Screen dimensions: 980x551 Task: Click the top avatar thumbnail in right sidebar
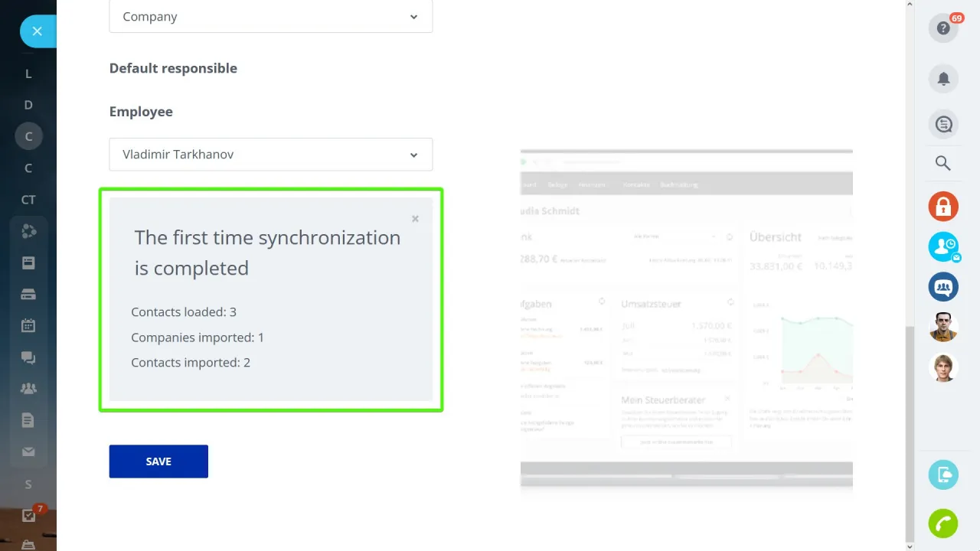943,327
